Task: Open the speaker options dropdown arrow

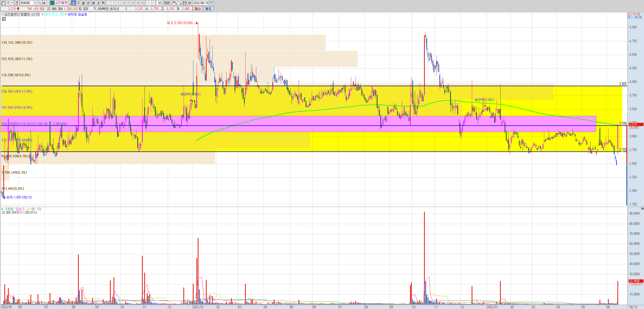Action: point(48,3)
